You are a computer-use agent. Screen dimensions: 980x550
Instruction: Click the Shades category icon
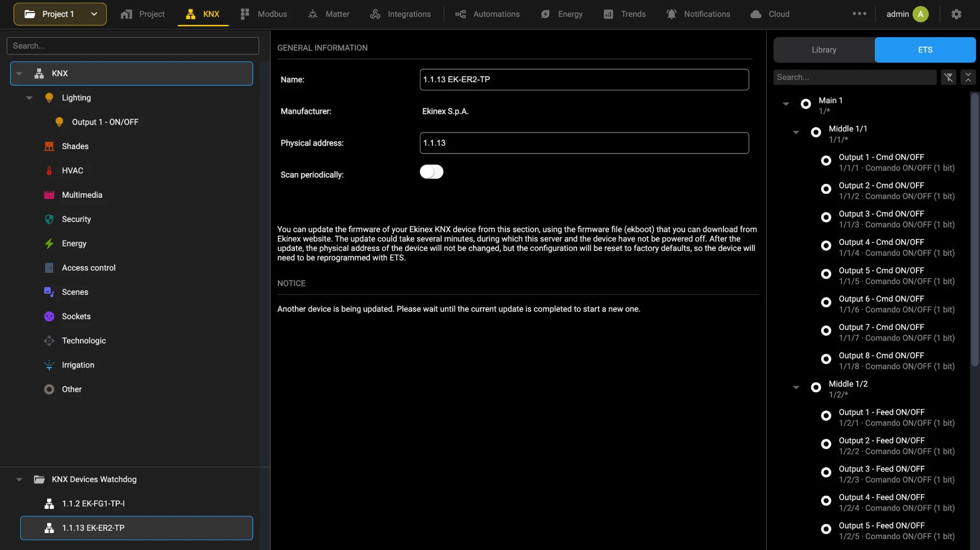[49, 146]
